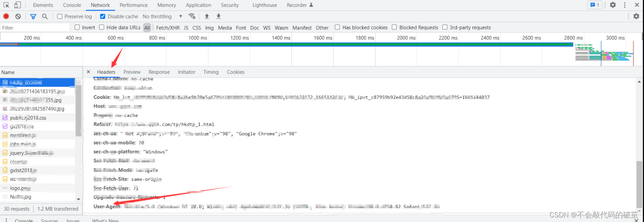Filter requests by Font type
The image size is (644, 222).
[241, 28]
